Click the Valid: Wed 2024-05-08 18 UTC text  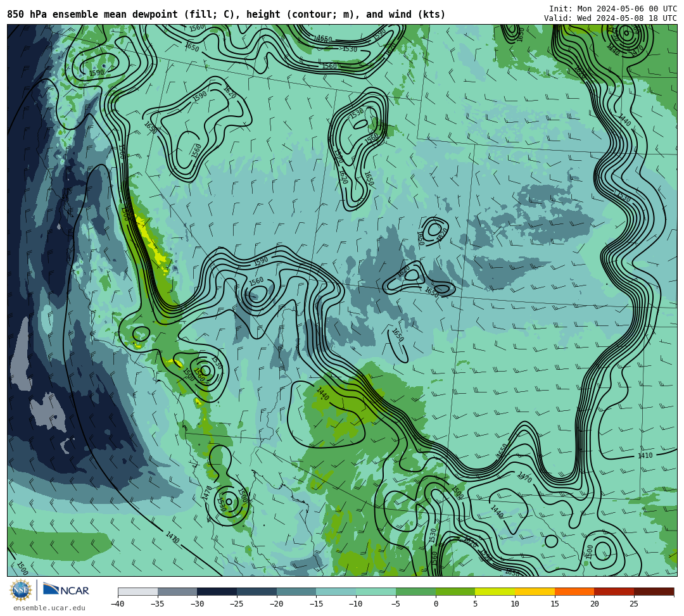click(611, 18)
